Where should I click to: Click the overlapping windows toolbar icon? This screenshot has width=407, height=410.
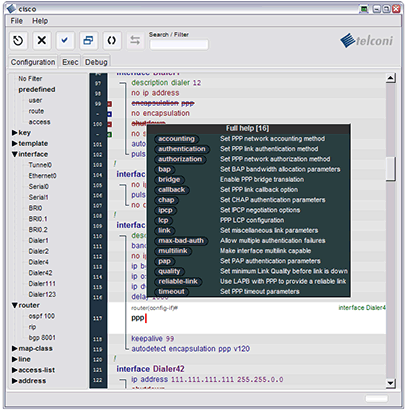tap(88, 41)
